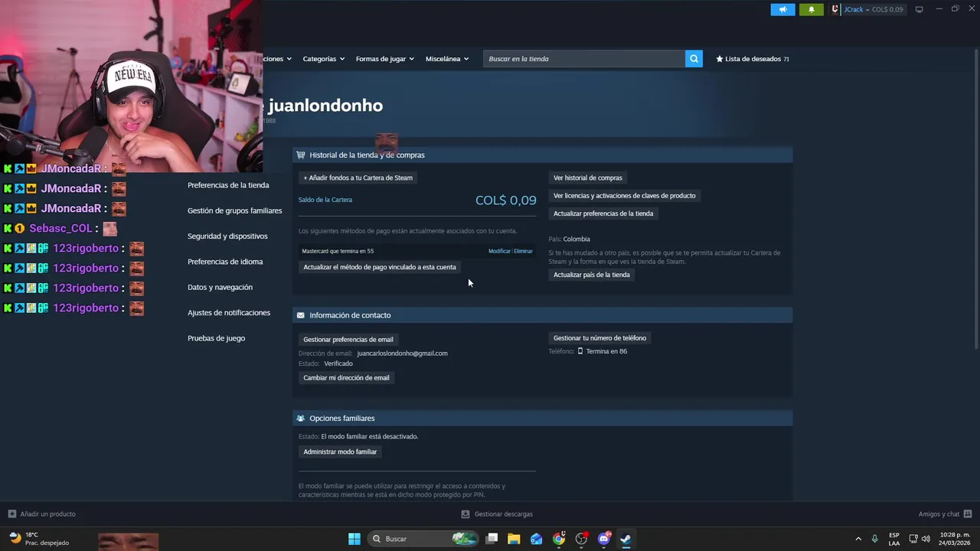
Task: Click the JCrack profile avatar
Action: 836,9
